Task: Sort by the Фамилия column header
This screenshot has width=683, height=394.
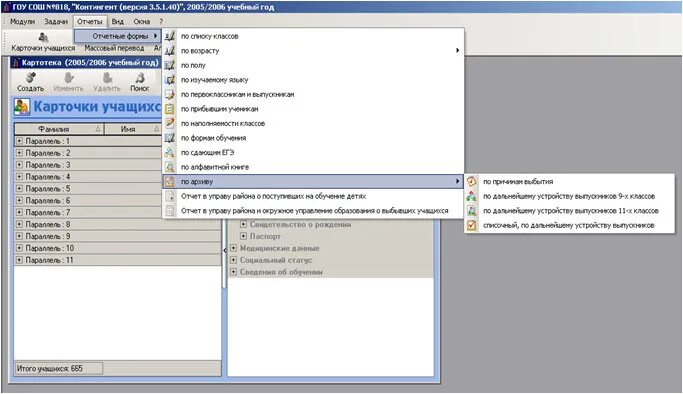Action: click(x=59, y=129)
